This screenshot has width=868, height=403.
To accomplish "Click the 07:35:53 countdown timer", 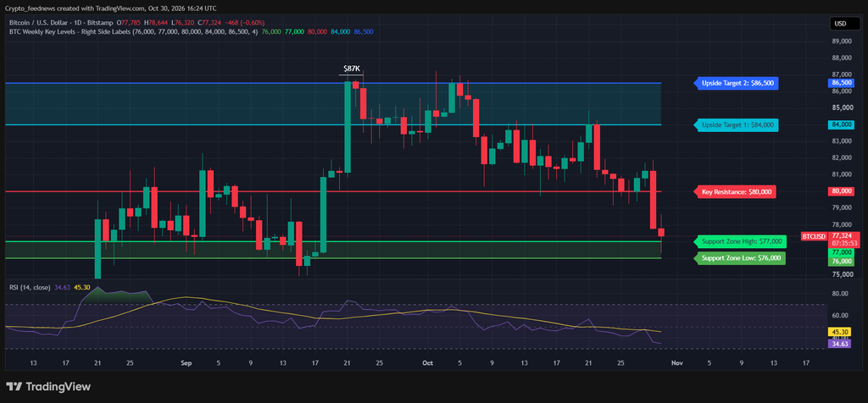I will tap(843, 243).
